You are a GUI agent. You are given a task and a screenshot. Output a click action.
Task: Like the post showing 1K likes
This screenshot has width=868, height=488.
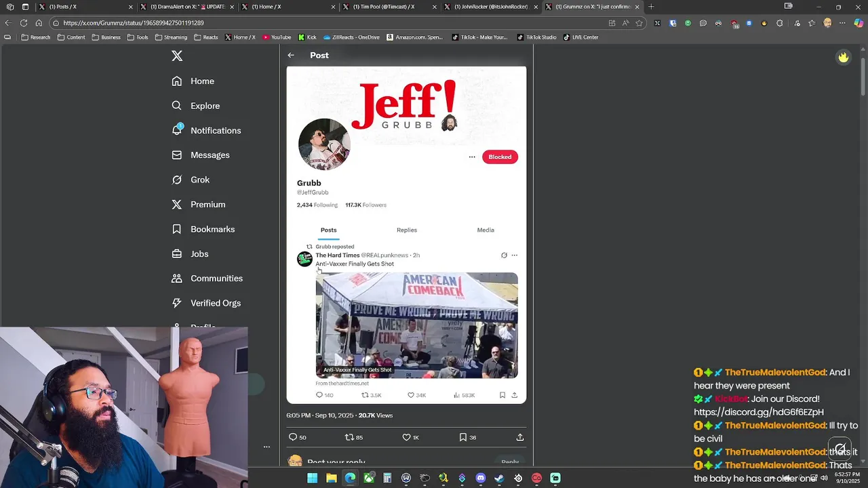pos(406,438)
